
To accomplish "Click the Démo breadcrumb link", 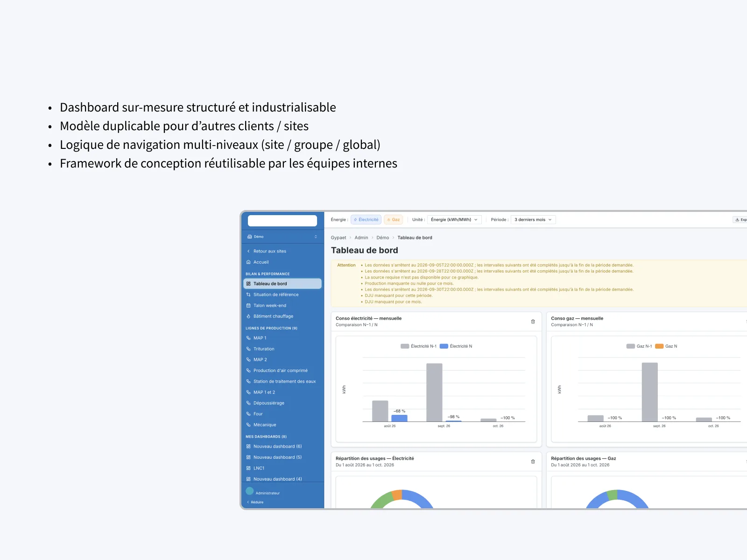I will (383, 238).
